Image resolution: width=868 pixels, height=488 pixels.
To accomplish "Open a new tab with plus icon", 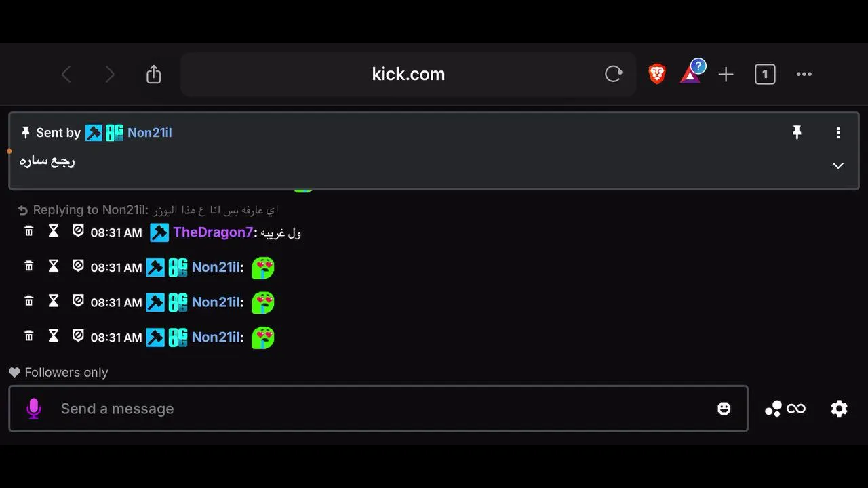I will click(726, 75).
